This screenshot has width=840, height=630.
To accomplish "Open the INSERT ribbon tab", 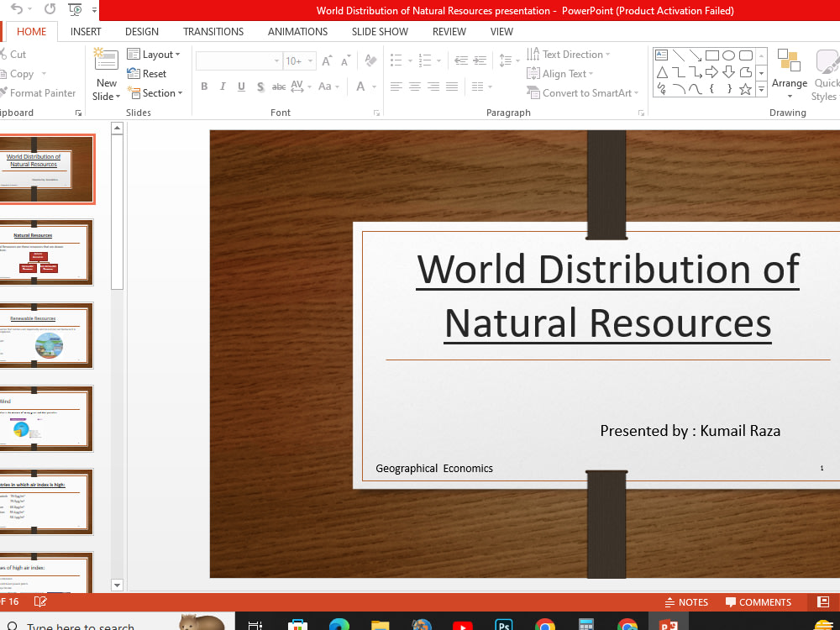I will [x=86, y=32].
